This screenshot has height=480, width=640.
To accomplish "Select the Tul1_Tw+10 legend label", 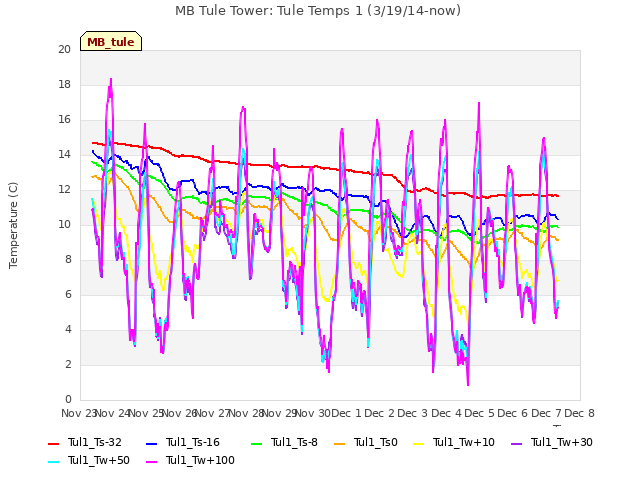I will point(464,442).
